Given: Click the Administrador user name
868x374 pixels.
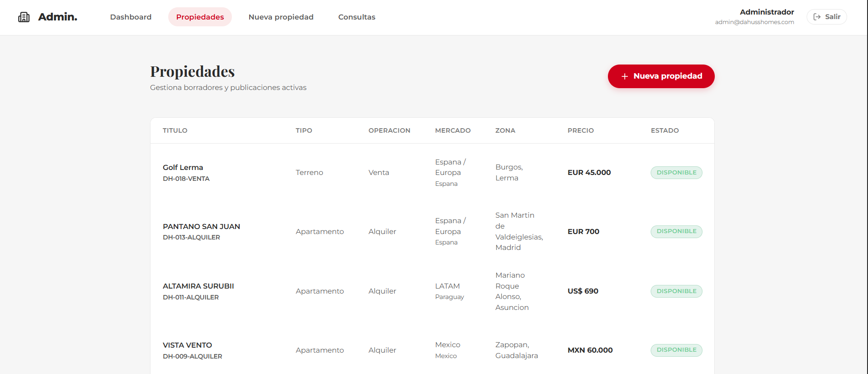Looking at the screenshot, I should pos(767,12).
